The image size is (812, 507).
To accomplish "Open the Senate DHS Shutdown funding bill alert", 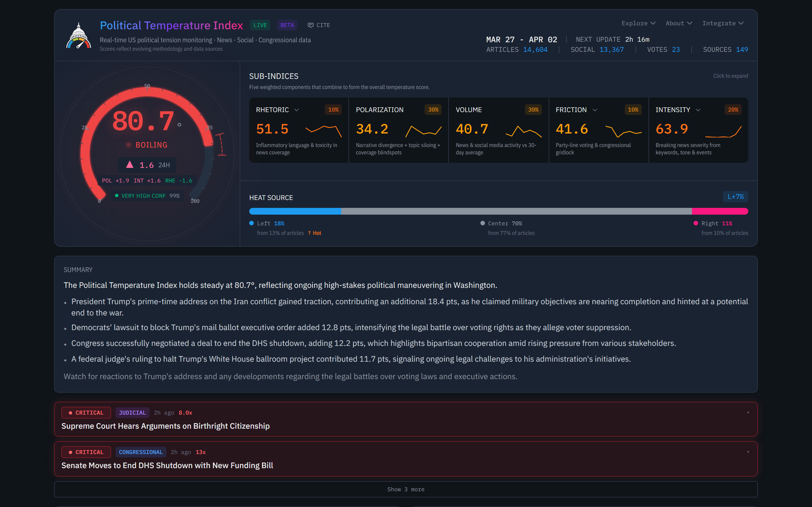I will pos(167,465).
